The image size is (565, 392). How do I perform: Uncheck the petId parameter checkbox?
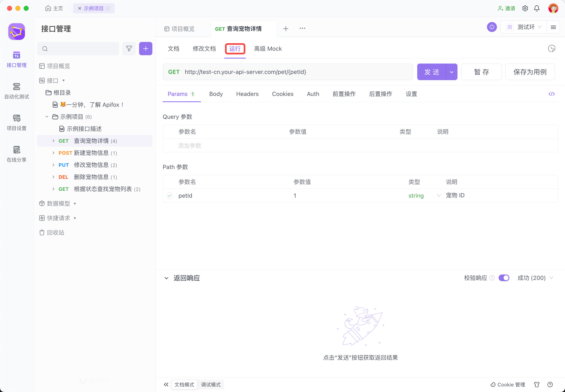170,196
